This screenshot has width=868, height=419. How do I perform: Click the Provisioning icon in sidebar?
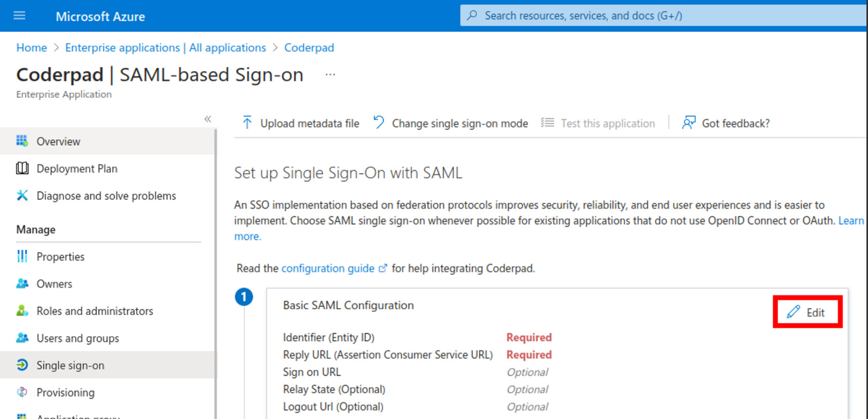[x=22, y=392]
